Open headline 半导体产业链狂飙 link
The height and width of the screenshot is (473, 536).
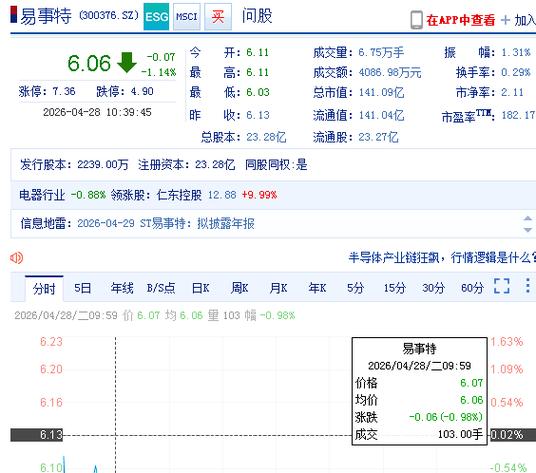(x=442, y=257)
